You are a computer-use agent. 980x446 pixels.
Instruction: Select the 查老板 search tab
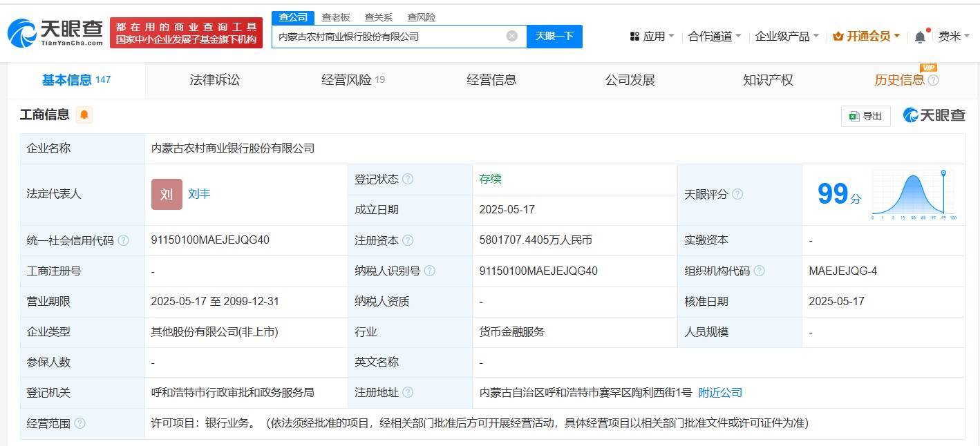coord(336,17)
